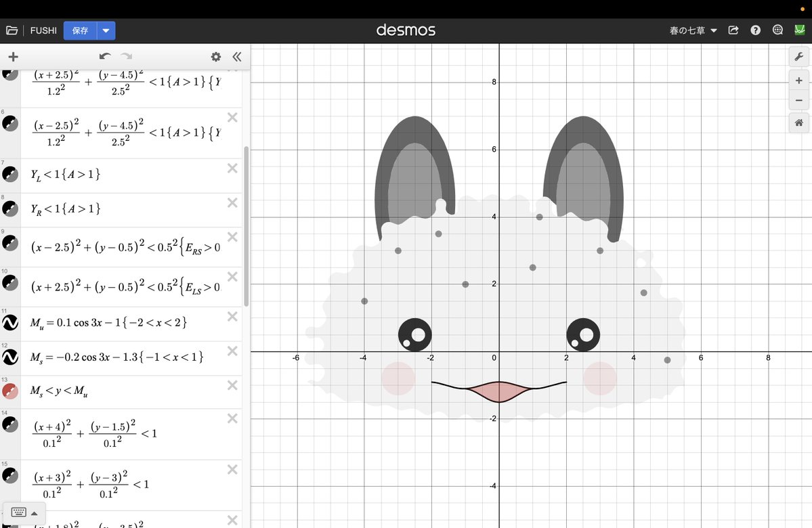The image size is (812, 528).
Task: Share graph via the share icon
Action: pyautogui.click(x=733, y=30)
